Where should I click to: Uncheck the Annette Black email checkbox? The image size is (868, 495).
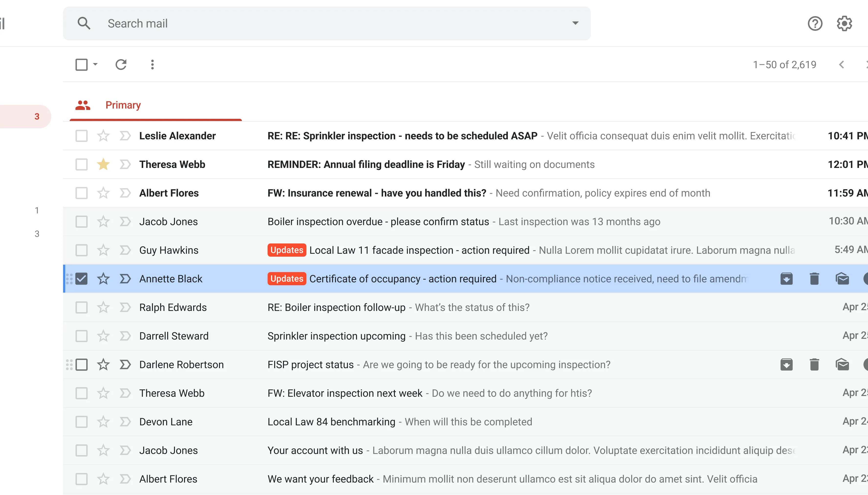(82, 279)
